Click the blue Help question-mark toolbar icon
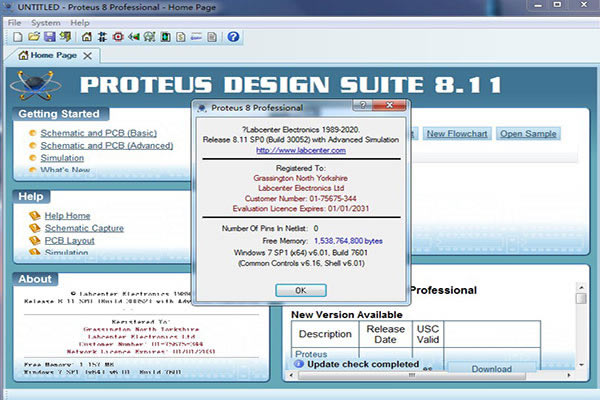This screenshot has width=600, height=400. tap(233, 37)
